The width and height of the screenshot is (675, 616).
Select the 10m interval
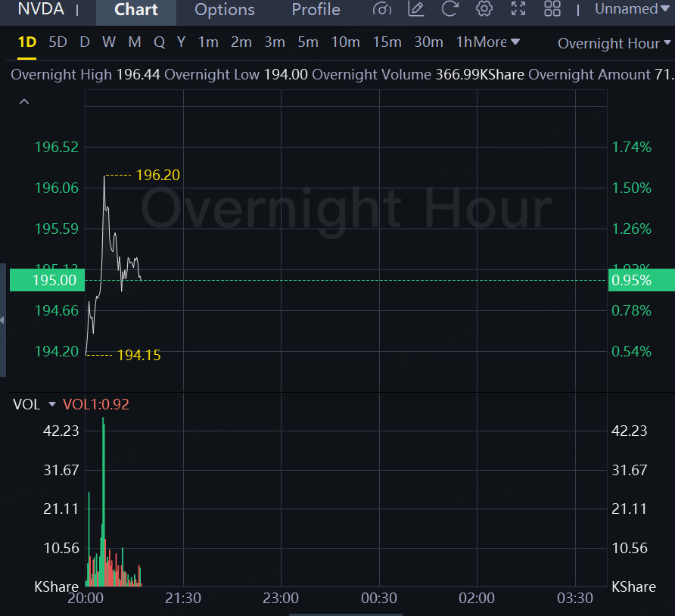click(x=346, y=42)
